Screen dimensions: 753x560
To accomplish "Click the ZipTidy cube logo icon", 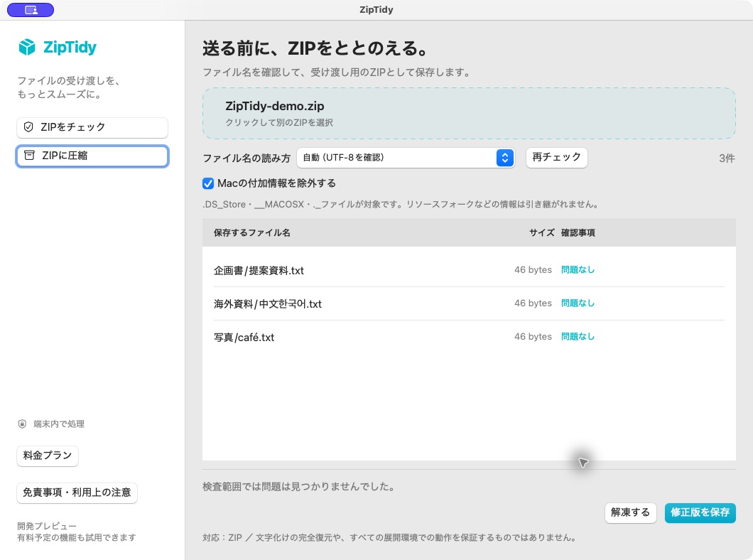I will (x=27, y=47).
